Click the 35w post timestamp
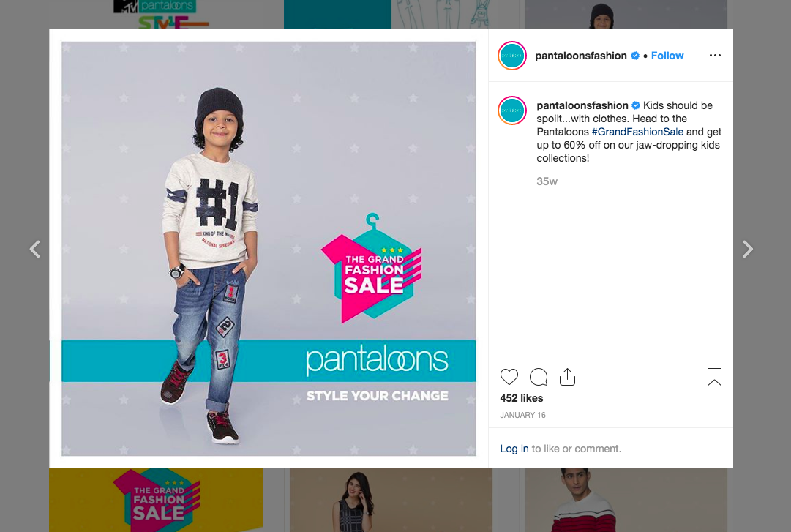Screen dimensions: 791x532 coord(547,181)
